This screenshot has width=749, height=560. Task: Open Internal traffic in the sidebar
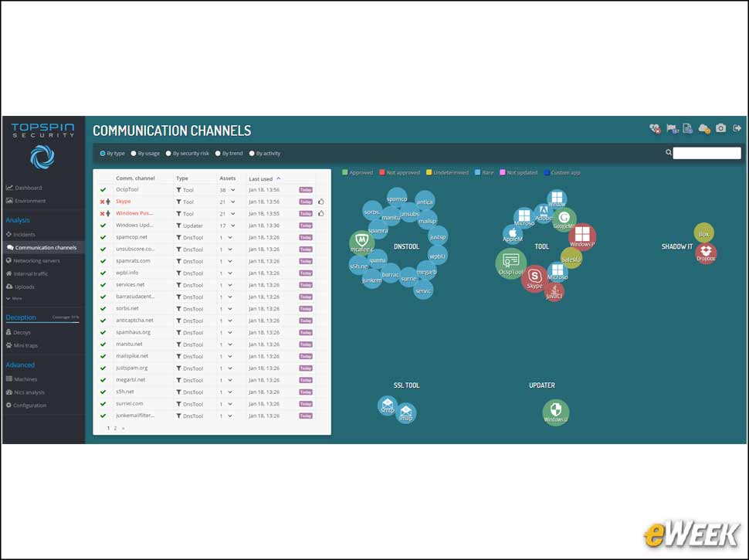pyautogui.click(x=27, y=273)
